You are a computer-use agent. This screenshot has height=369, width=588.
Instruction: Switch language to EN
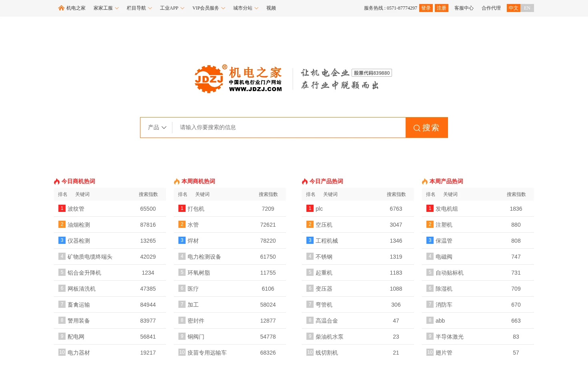[527, 8]
